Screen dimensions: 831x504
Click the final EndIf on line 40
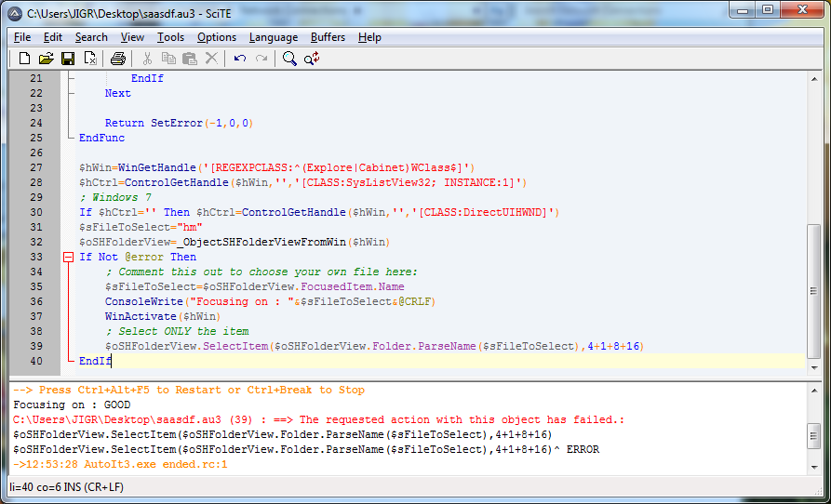96,361
